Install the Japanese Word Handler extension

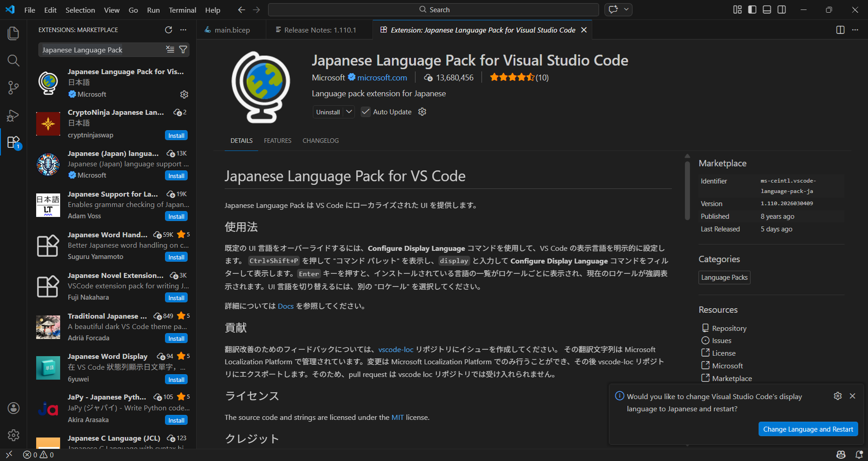click(176, 257)
